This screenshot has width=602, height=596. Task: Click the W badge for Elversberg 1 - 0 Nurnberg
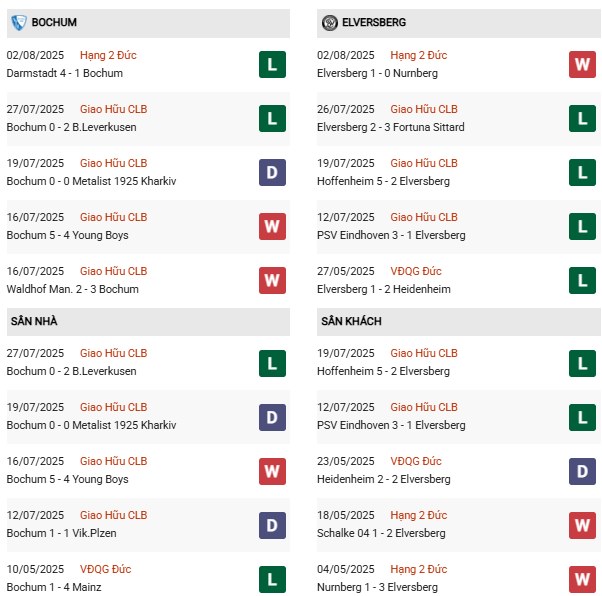click(582, 65)
